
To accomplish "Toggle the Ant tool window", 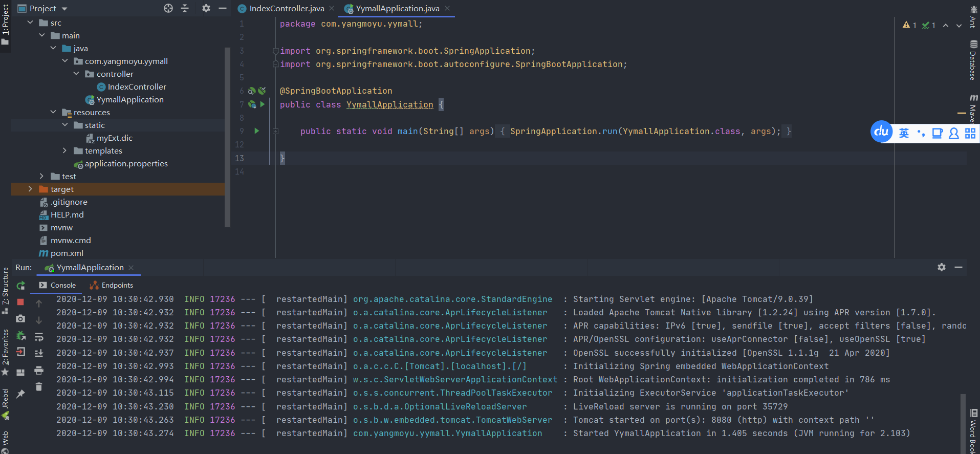I will (x=973, y=16).
